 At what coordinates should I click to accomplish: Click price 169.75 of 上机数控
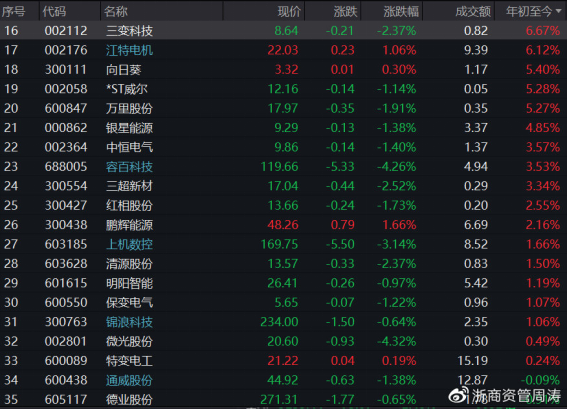click(280, 244)
